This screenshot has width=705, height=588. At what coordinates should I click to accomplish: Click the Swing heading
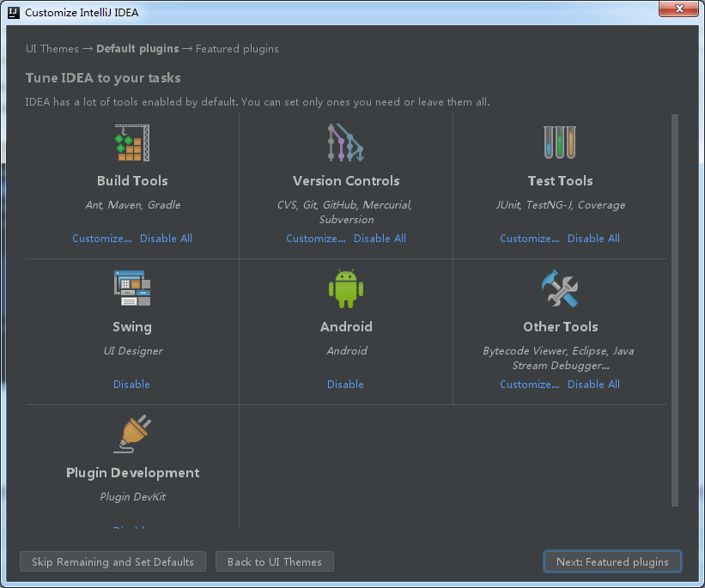point(132,327)
